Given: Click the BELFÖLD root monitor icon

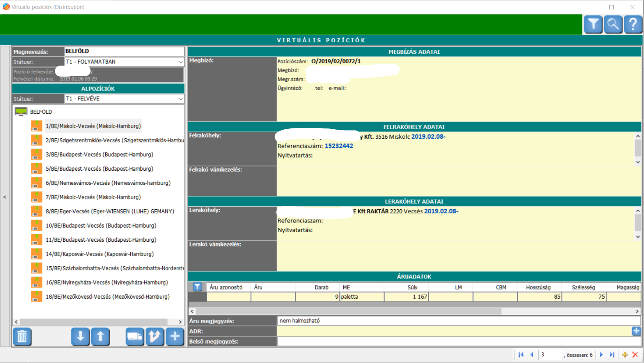Looking at the screenshot, I should click(21, 112).
